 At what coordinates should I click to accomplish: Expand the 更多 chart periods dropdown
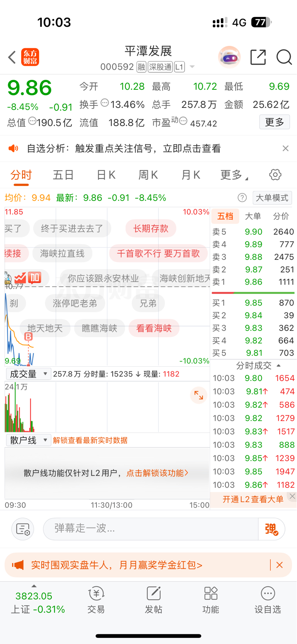234,175
